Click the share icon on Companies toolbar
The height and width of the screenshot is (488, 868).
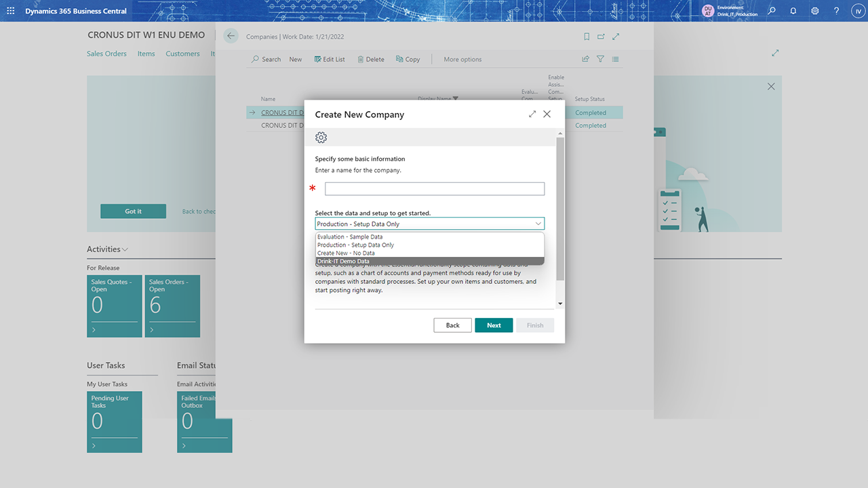[x=585, y=60]
